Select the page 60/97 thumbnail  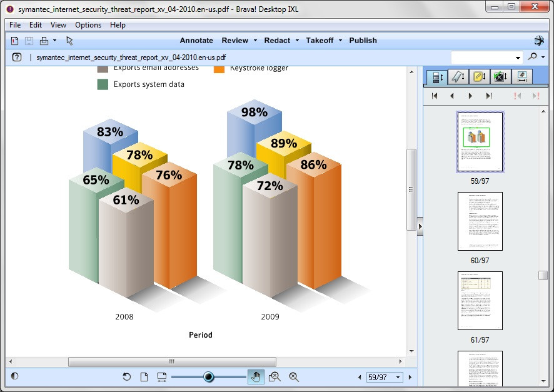click(480, 221)
